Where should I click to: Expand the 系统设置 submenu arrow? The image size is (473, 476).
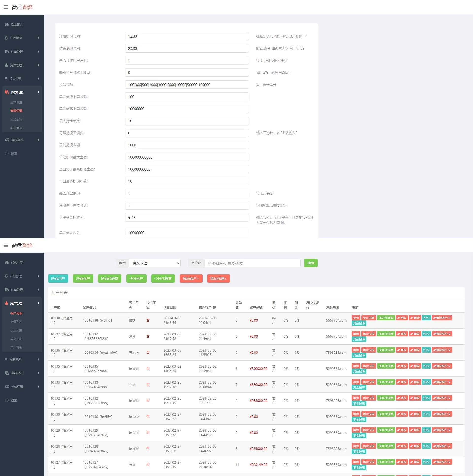click(x=39, y=140)
